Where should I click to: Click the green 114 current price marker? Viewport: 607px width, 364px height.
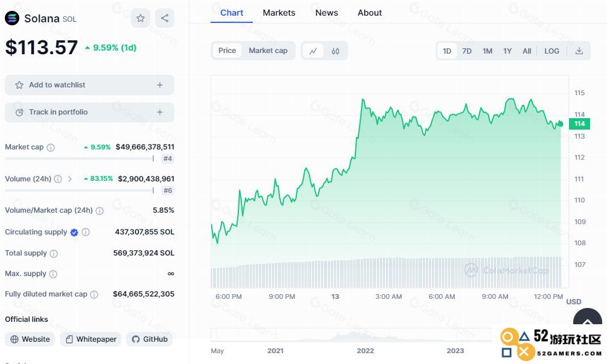point(579,124)
